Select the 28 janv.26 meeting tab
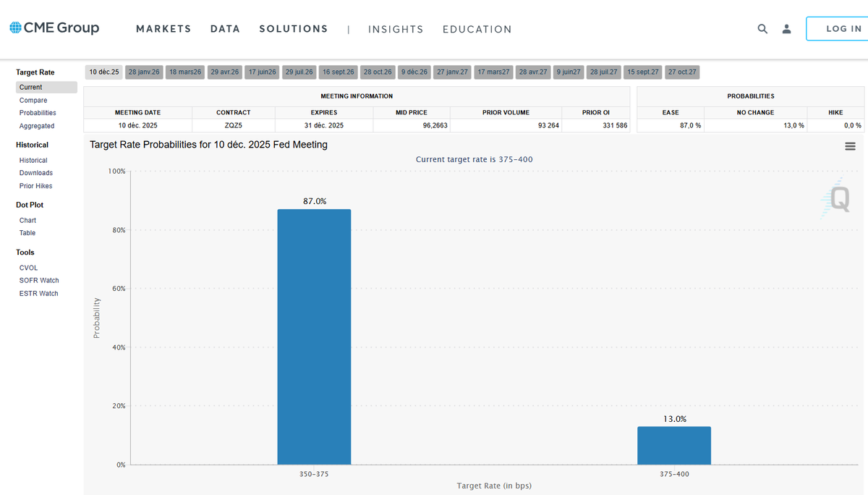Viewport: 868px width, 495px height. [143, 72]
